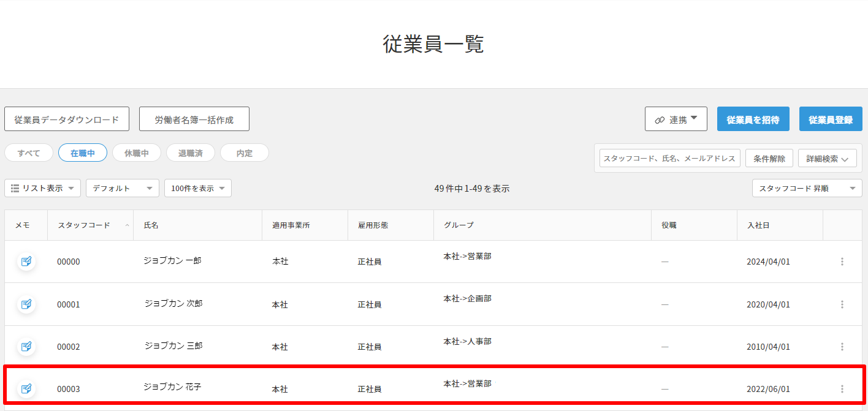Click the staff code search field

click(x=669, y=159)
